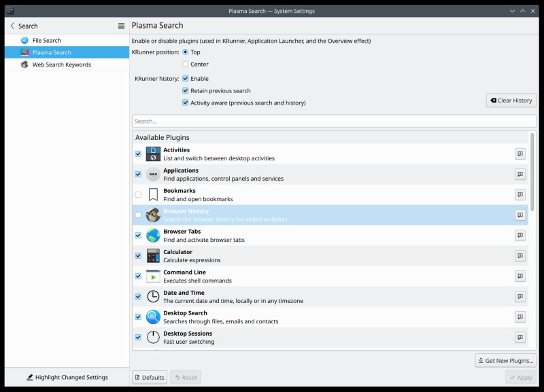This screenshot has height=392, width=544.
Task: Click the Desktop Search magnifier icon
Action: pos(153,317)
